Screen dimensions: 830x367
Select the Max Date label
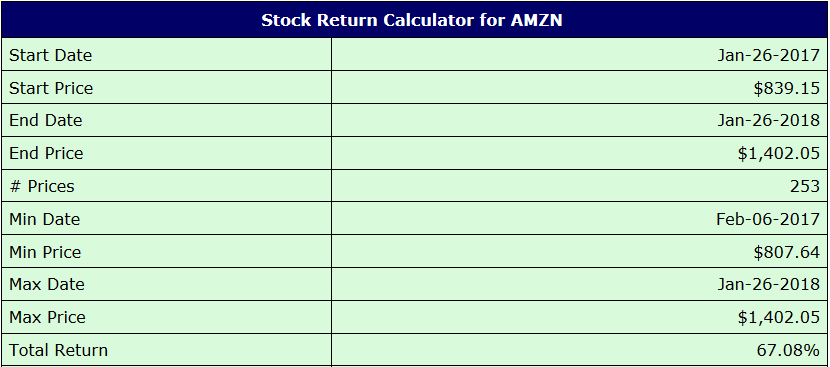pyautogui.click(x=47, y=284)
